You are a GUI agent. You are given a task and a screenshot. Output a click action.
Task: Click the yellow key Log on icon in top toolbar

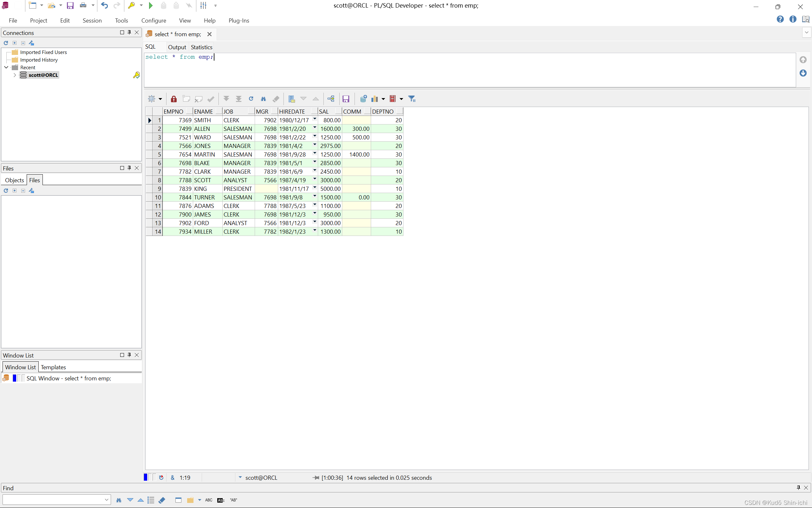(x=132, y=5)
